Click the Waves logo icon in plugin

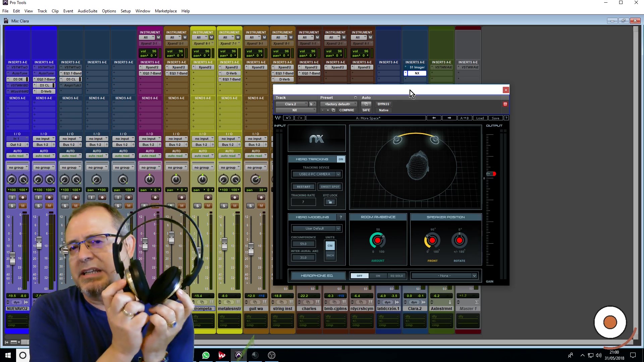tap(278, 118)
